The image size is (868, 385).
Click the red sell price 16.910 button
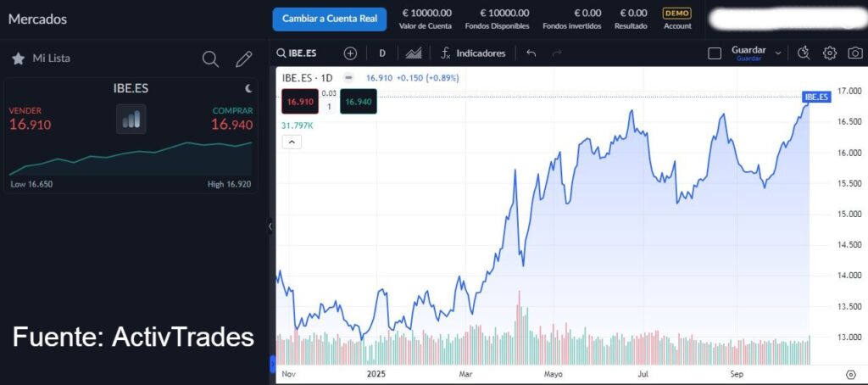[x=300, y=102]
